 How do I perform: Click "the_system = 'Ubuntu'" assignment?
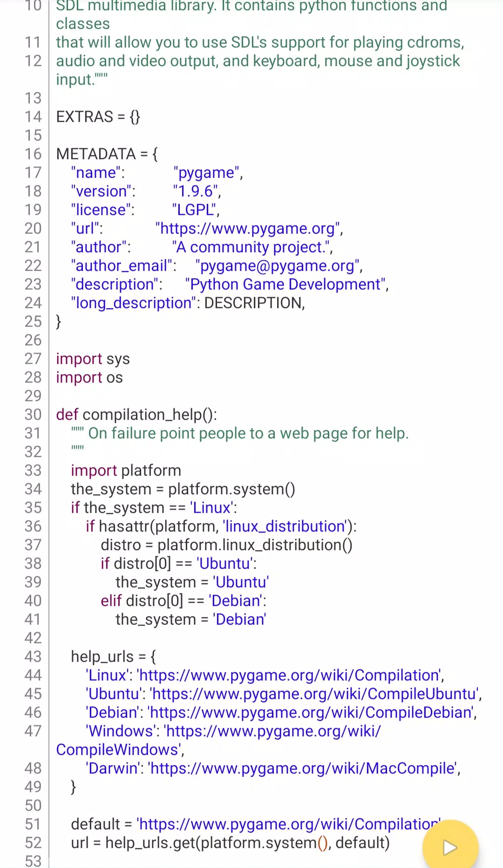pos(192,582)
